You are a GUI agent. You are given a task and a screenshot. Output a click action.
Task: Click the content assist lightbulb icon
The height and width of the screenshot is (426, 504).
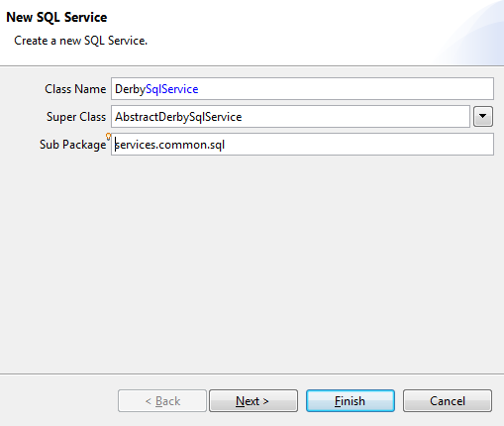coord(108,136)
